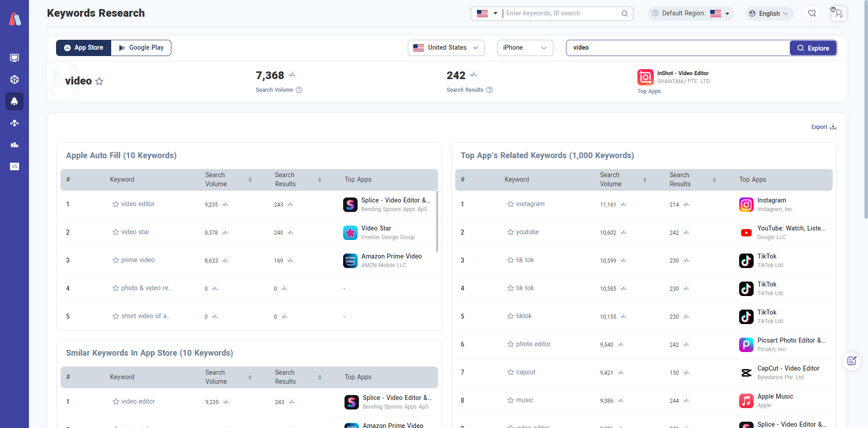Viewport: 868px width, 428px height.
Task: Open Amazon Prime Video app name link
Action: click(392, 256)
